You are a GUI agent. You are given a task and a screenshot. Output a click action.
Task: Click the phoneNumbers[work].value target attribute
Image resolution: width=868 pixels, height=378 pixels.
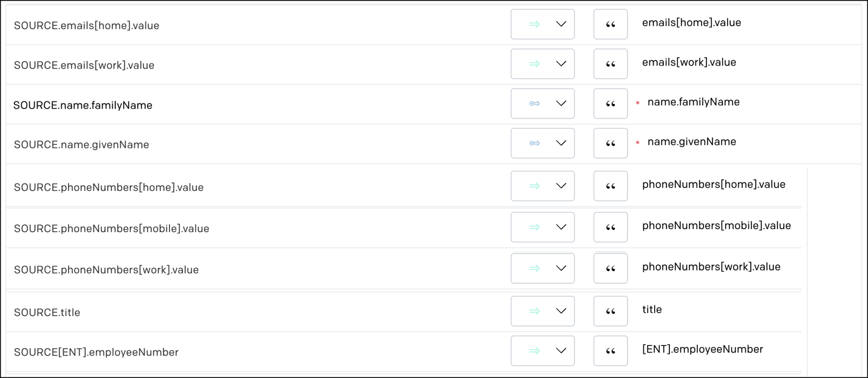tap(711, 267)
